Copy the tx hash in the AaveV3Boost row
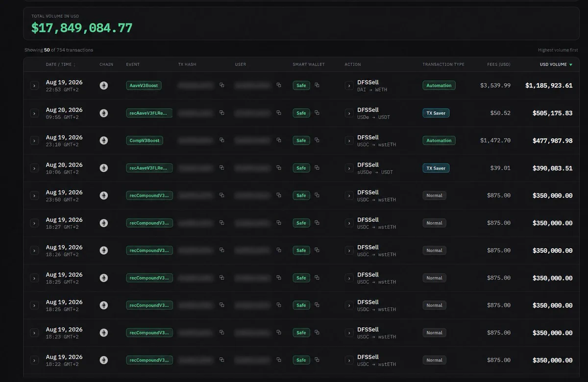The width and height of the screenshot is (588, 382). [221, 85]
